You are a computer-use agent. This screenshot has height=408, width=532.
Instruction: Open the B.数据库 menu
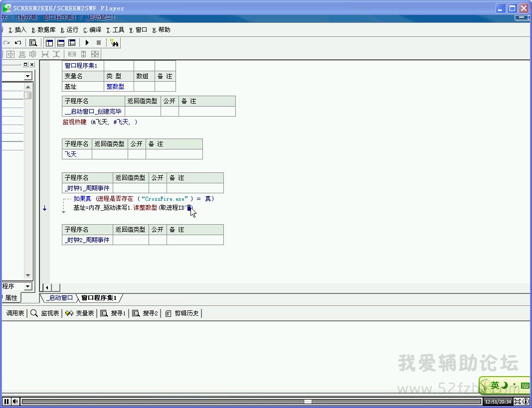(43, 30)
